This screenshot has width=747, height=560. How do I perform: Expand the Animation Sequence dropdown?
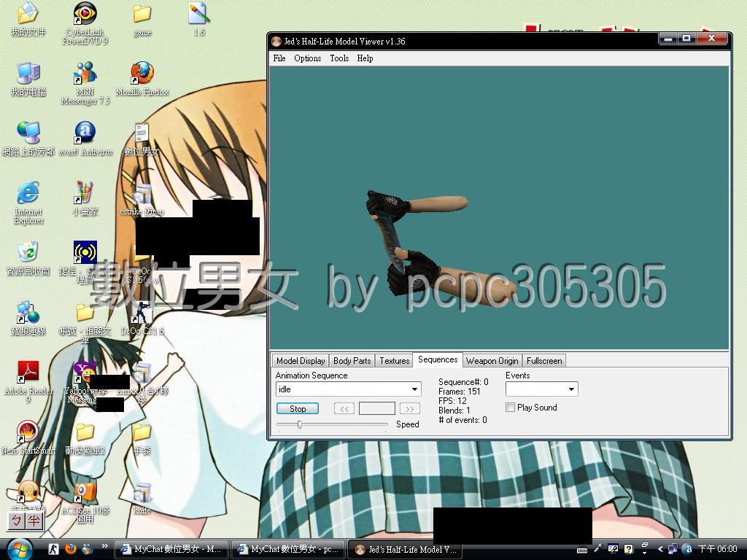415,389
